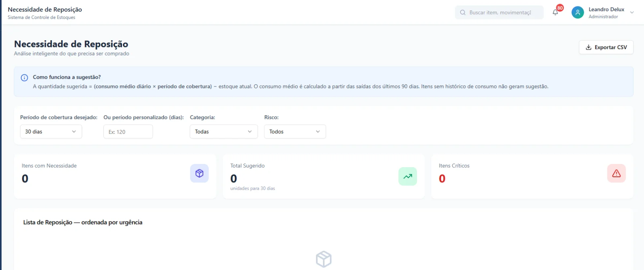Expand the user account menu chevron
The image size is (644, 270).
tap(632, 12)
